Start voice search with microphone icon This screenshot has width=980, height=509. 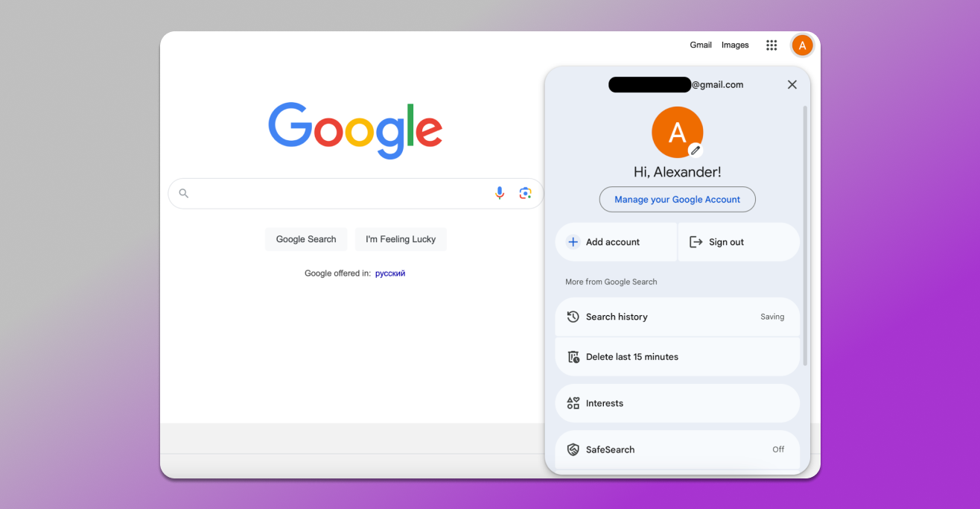500,193
